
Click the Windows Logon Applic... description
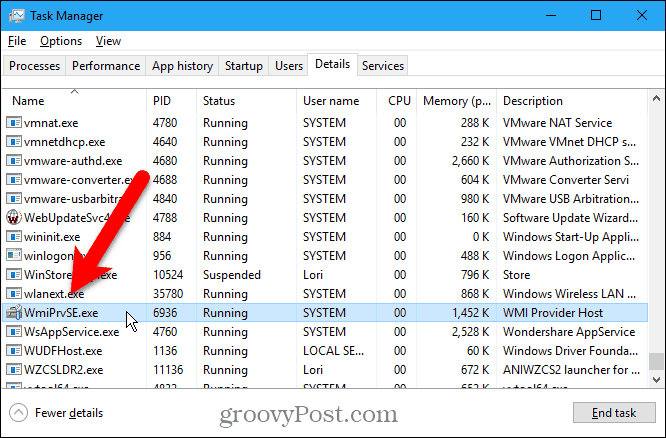pyautogui.click(x=569, y=256)
